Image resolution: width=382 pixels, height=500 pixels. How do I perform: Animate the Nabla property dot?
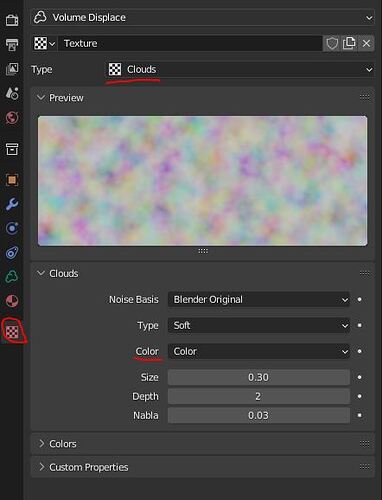click(360, 415)
